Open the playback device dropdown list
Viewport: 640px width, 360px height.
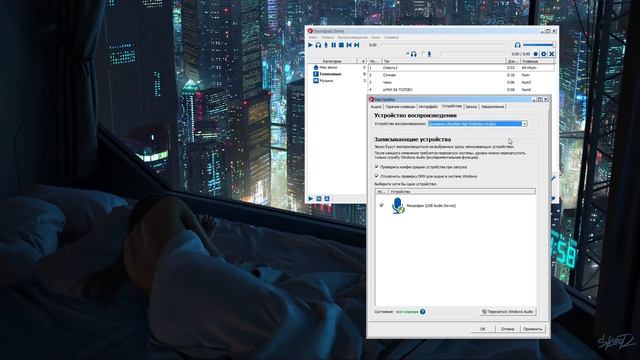[x=477, y=124]
